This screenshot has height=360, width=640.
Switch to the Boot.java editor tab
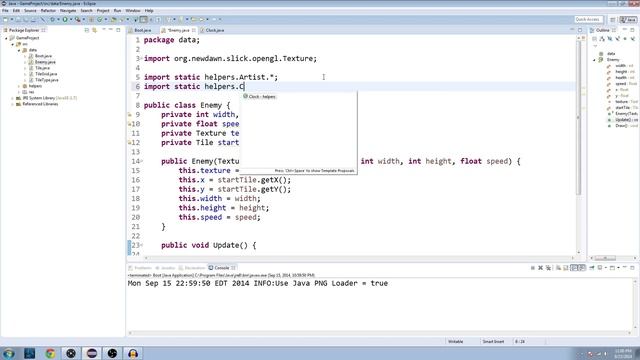[142, 30]
